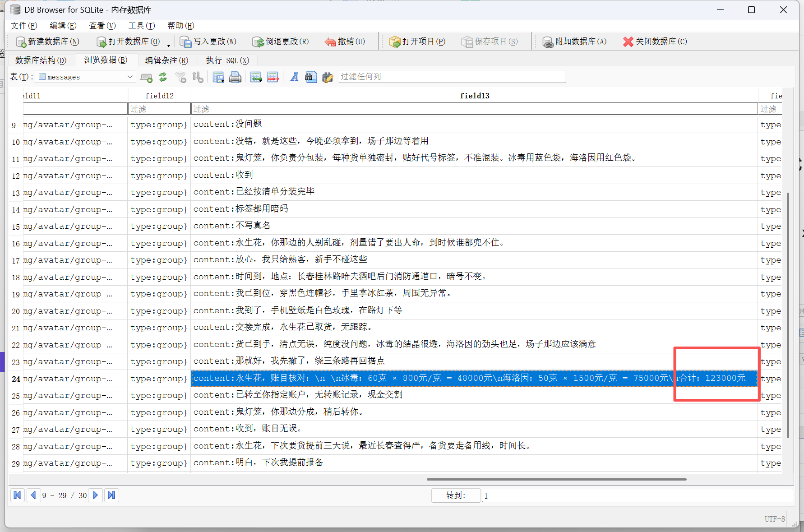The image size is (804, 532).
Task: Open the 帮助(H) menu
Action: click(x=181, y=26)
